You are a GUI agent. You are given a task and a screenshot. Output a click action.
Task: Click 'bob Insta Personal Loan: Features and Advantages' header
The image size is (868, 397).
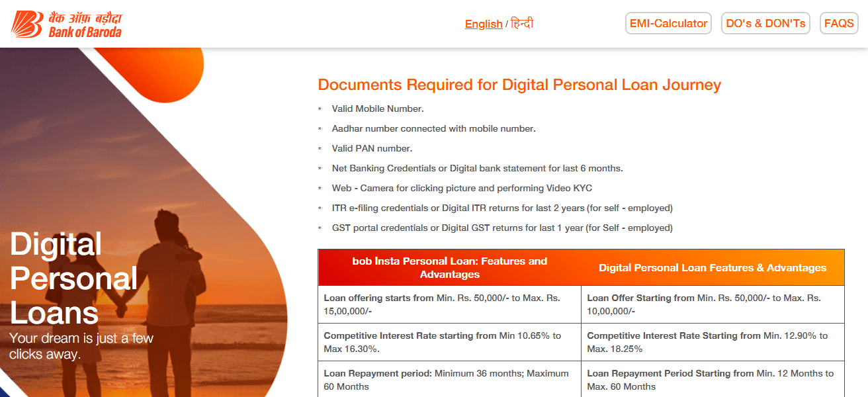tap(450, 267)
